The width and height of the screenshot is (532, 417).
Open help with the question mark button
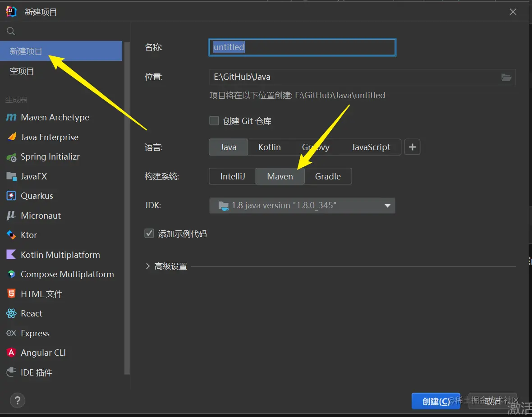coord(18,400)
